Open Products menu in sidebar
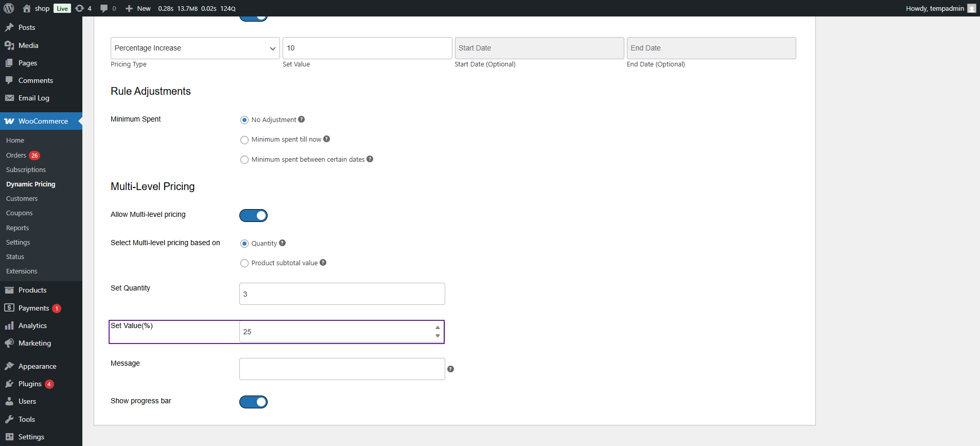This screenshot has height=446, width=980. click(x=32, y=290)
